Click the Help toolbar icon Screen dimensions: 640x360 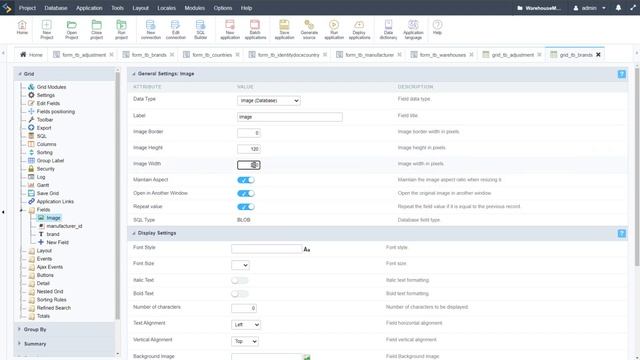437,27
